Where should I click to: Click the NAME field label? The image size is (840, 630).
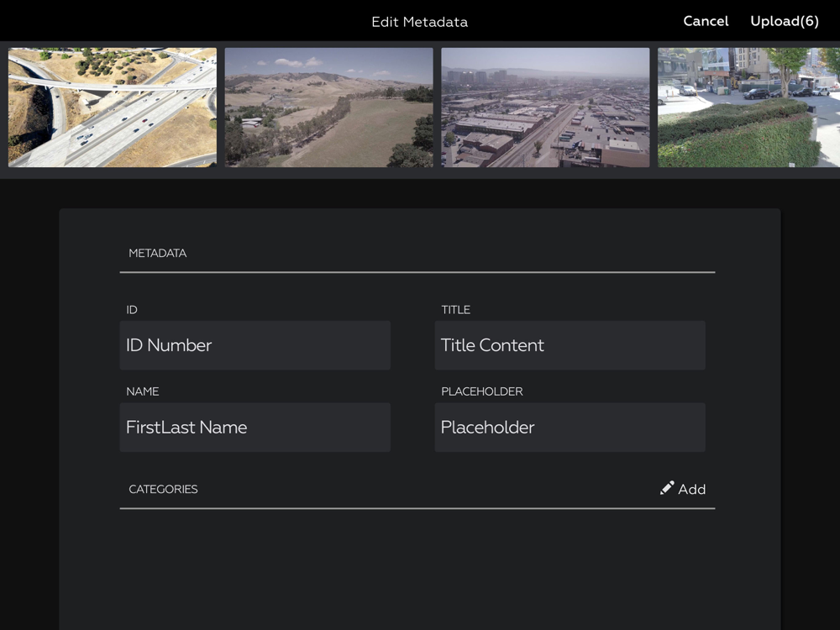coord(143,391)
